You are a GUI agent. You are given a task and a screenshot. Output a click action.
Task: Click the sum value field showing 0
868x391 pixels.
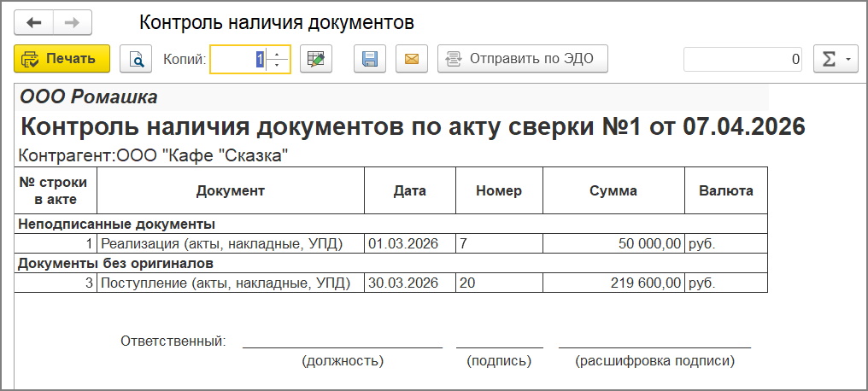pyautogui.click(x=743, y=59)
